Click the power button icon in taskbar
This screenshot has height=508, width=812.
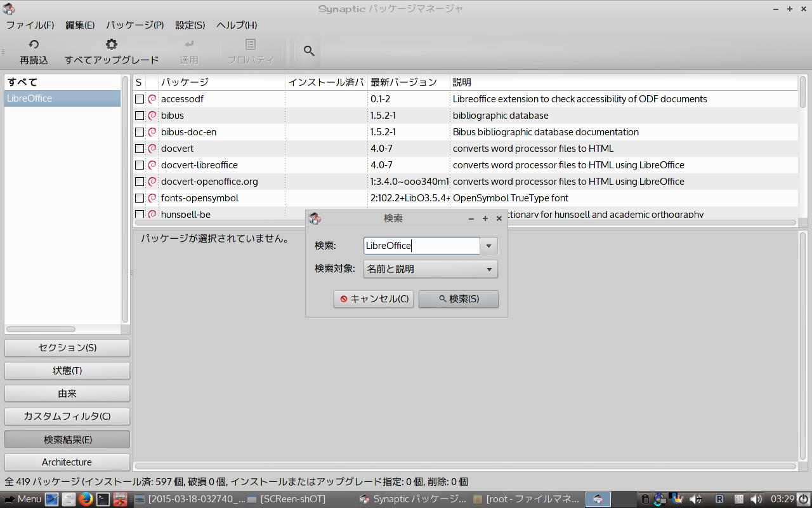pos(803,499)
